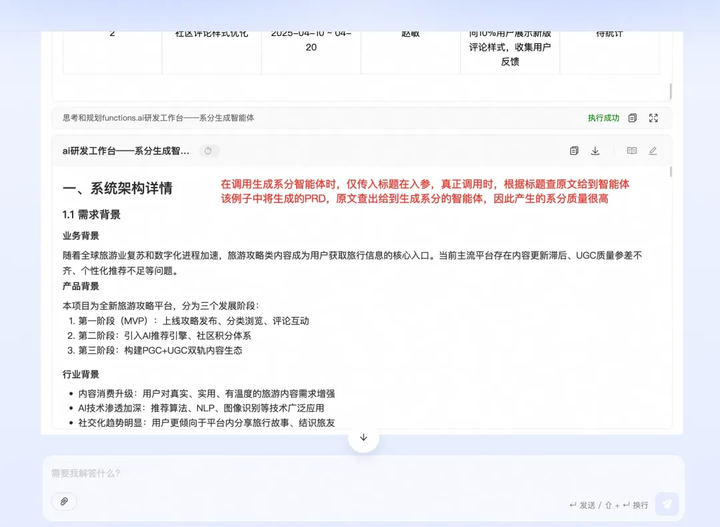Focus the 需要我解答什么? input box
Image resolution: width=720 pixels, height=527 pixels.
click(x=363, y=473)
